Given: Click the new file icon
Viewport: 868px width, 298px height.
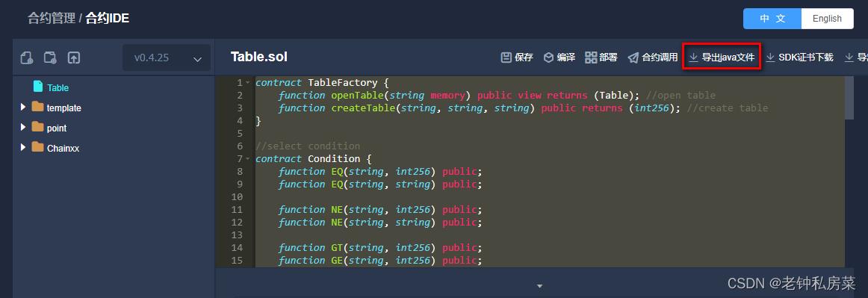Looking at the screenshot, I should [x=27, y=58].
